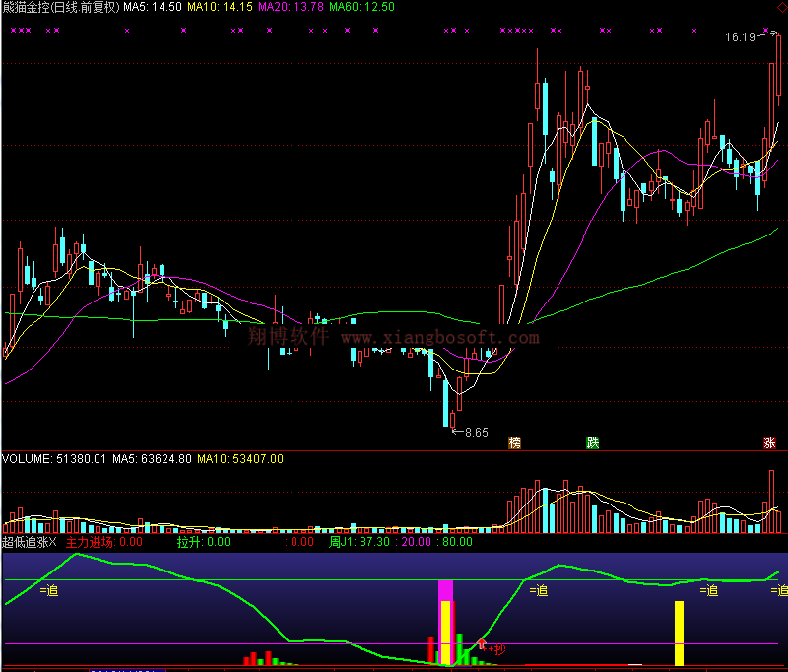Click the 榜 marker badge

pyautogui.click(x=514, y=442)
